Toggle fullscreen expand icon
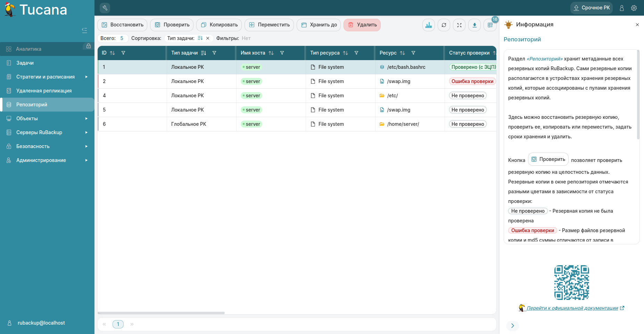 (x=459, y=25)
